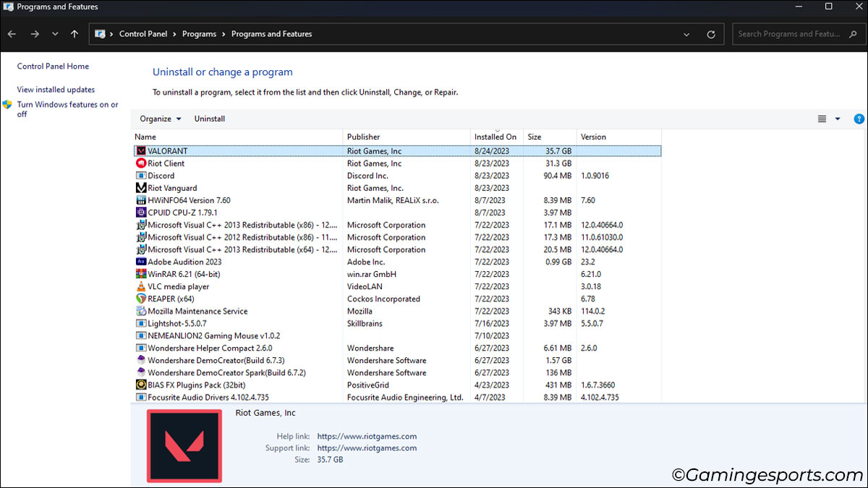This screenshot has width=868, height=488.
Task: Click the Help link riotgames.com URL
Action: pos(367,436)
